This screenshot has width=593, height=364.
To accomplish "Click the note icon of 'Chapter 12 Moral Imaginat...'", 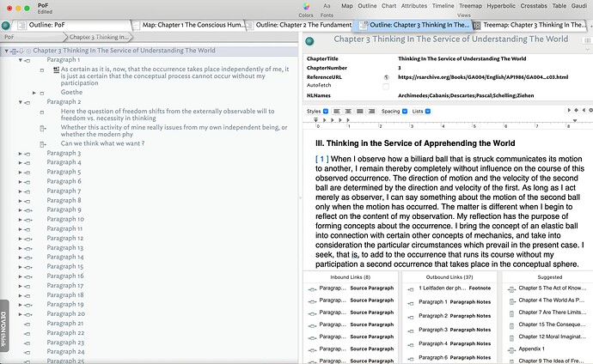I will coord(511,337).
